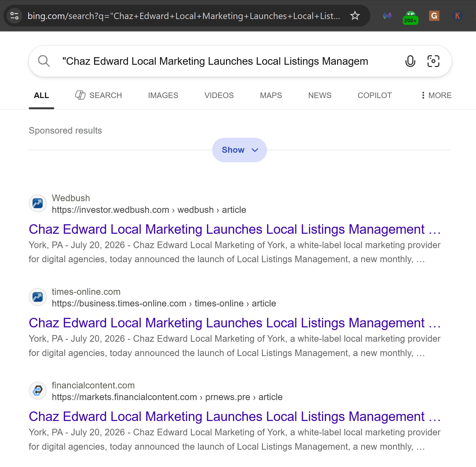Switch to the IMAGES tab
The image size is (476, 467).
163,95
